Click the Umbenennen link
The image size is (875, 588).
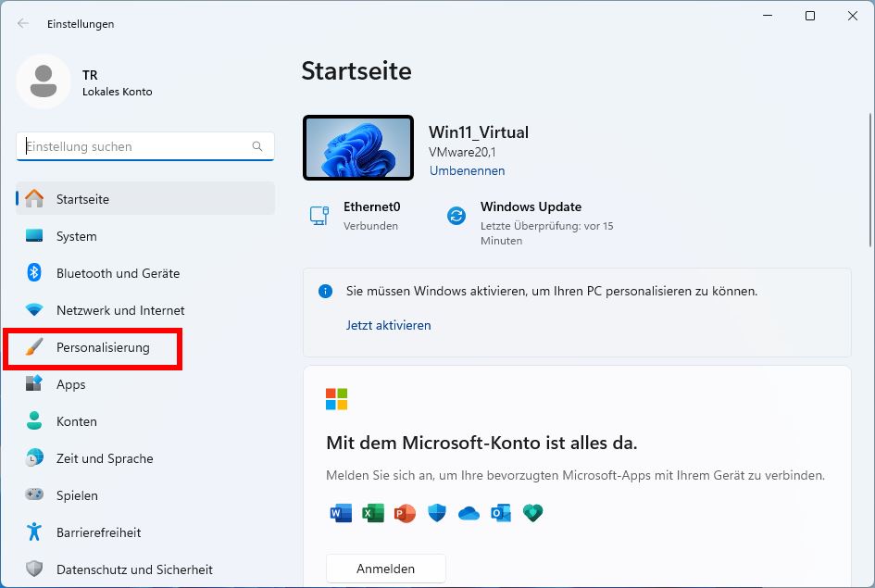467,170
